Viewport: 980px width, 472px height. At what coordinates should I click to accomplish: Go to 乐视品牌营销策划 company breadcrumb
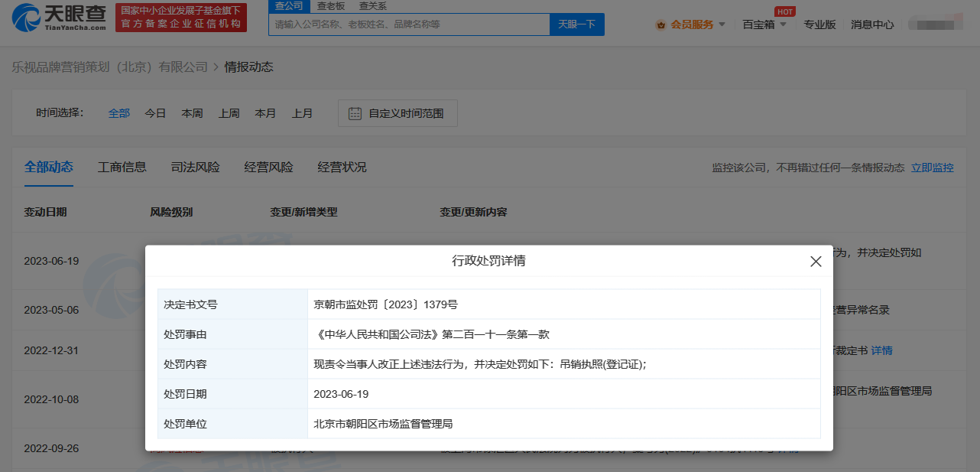[109, 67]
